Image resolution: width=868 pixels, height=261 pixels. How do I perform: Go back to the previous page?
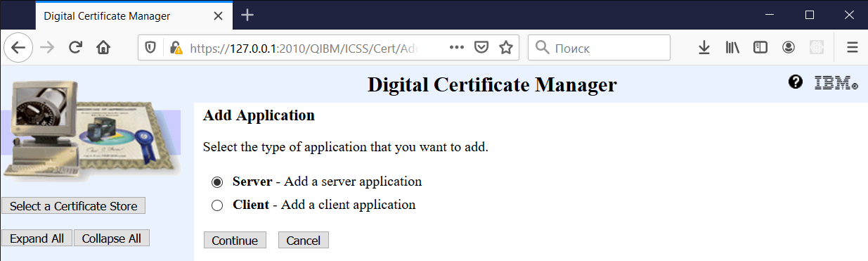point(18,48)
